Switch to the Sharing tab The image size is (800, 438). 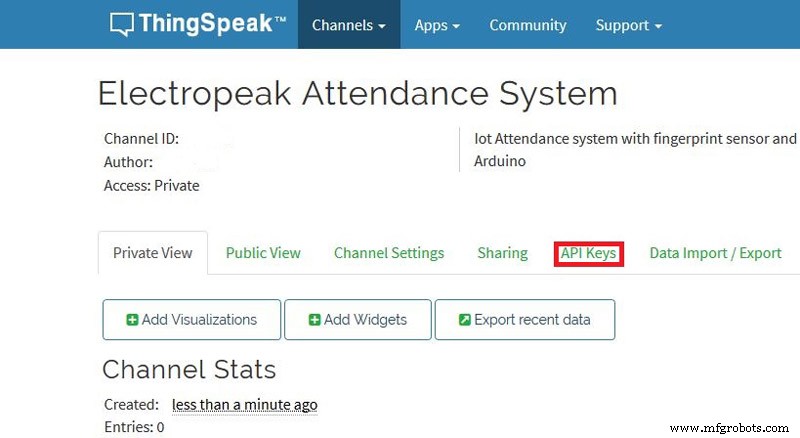pyautogui.click(x=502, y=253)
